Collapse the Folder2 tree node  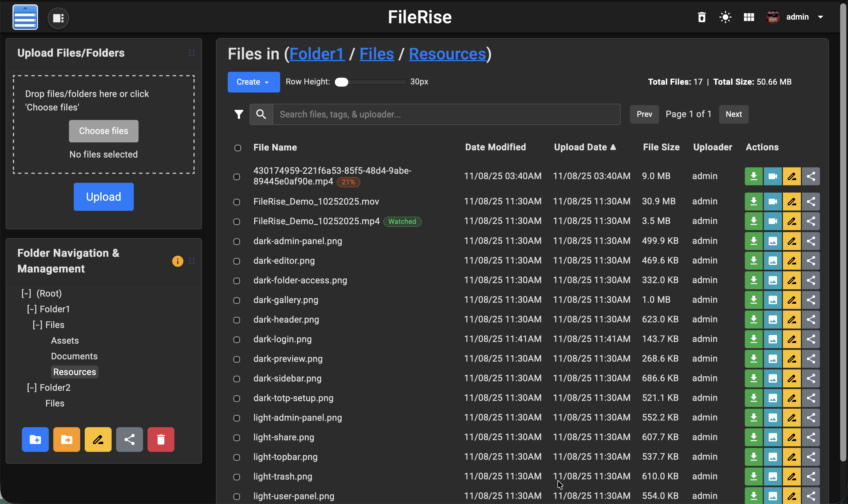(32, 387)
